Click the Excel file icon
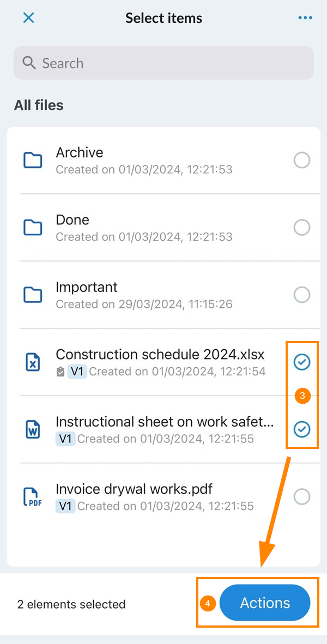 (33, 362)
